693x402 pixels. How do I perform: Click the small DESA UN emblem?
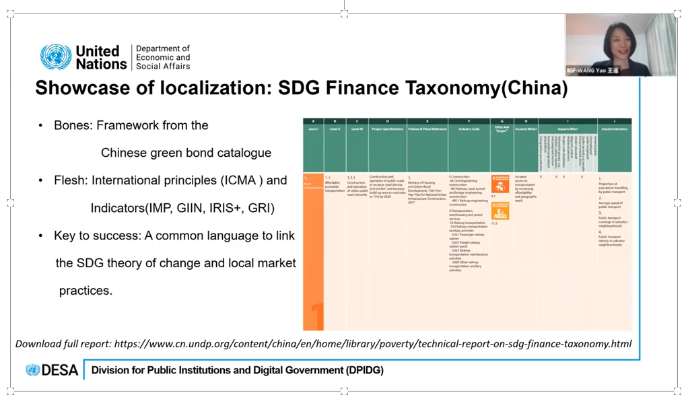[x=33, y=370]
